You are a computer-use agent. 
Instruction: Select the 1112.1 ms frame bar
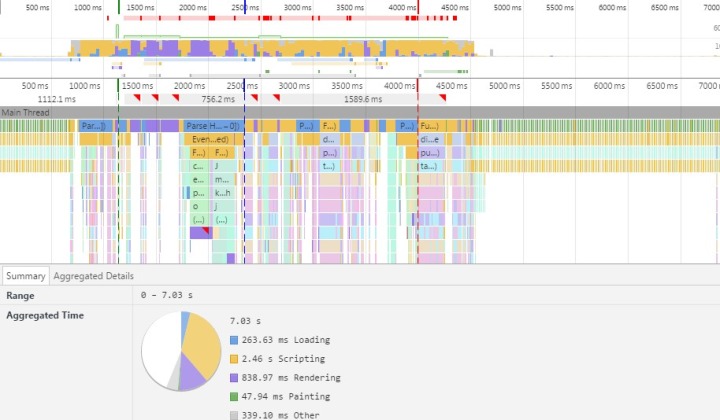[56, 100]
